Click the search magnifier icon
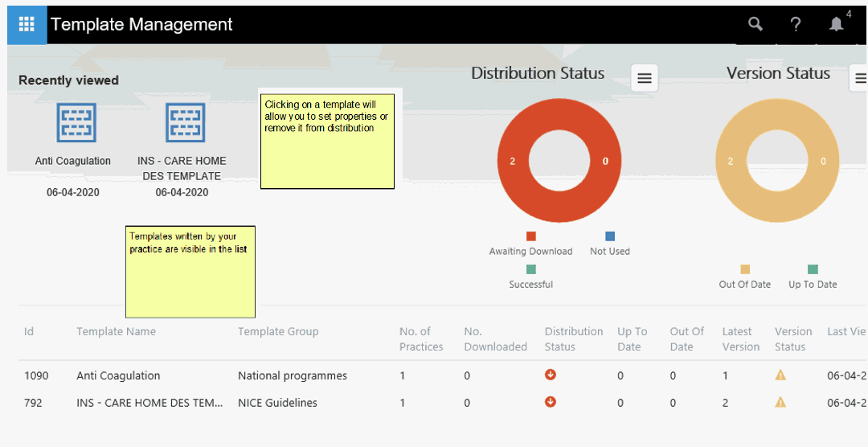This screenshot has height=447, width=868. [755, 24]
